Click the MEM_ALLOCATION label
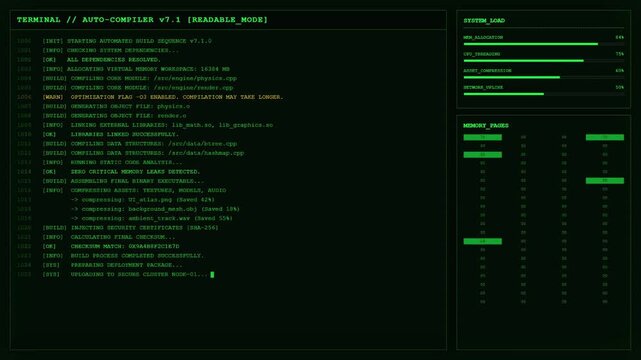This screenshot has height=360, width=641. [483, 37]
